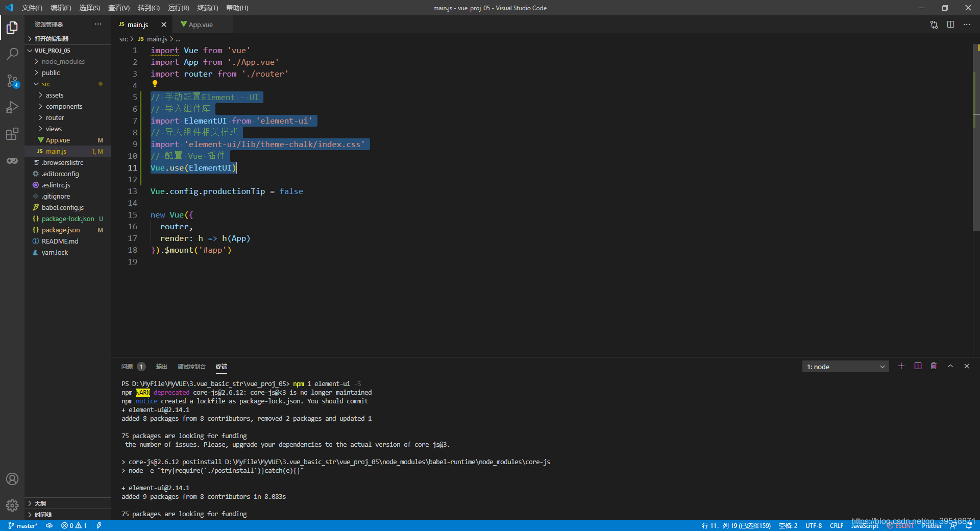Split the terminal panel
The width and height of the screenshot is (980, 531).
coord(918,366)
